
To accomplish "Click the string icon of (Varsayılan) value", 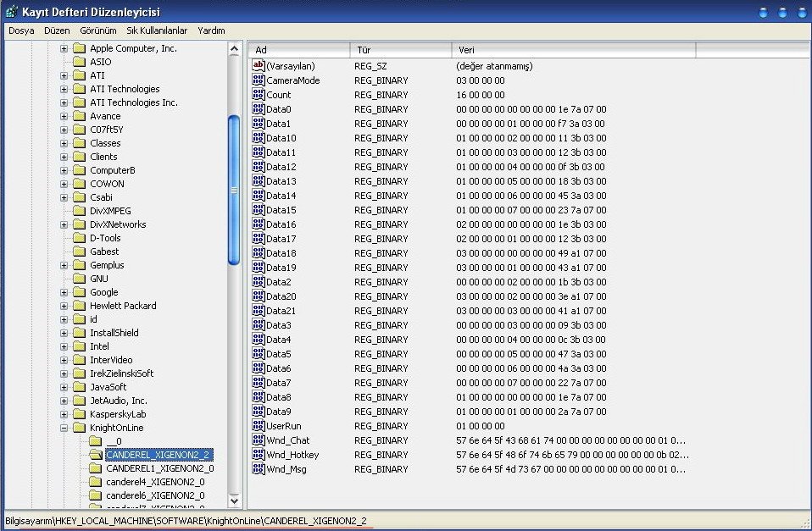I will pyautogui.click(x=258, y=65).
